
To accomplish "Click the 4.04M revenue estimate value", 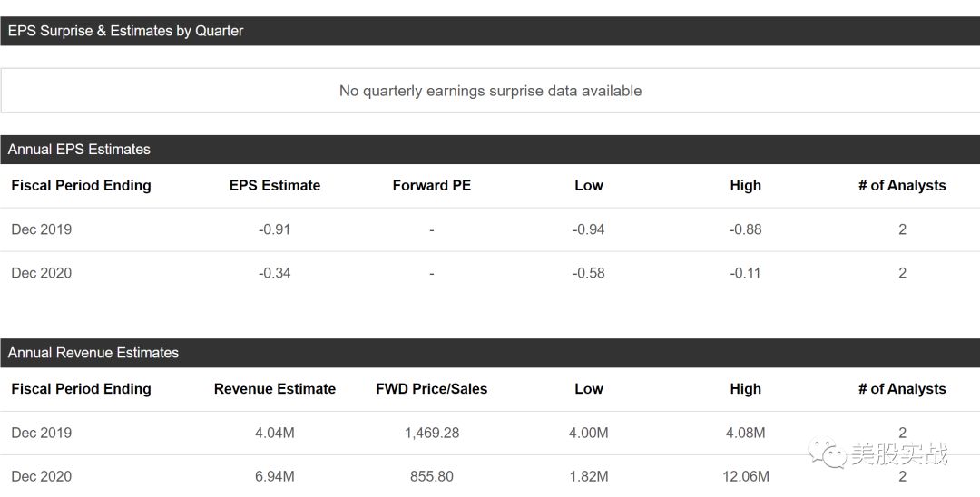I will click(x=275, y=433).
